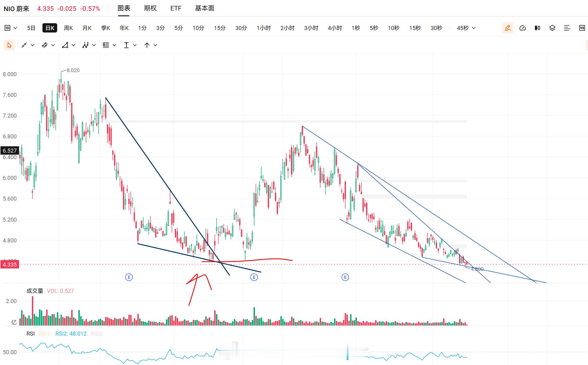The width and height of the screenshot is (588, 365).
Task: Click the 6.527 price axis tag
Action: pyautogui.click(x=10, y=150)
